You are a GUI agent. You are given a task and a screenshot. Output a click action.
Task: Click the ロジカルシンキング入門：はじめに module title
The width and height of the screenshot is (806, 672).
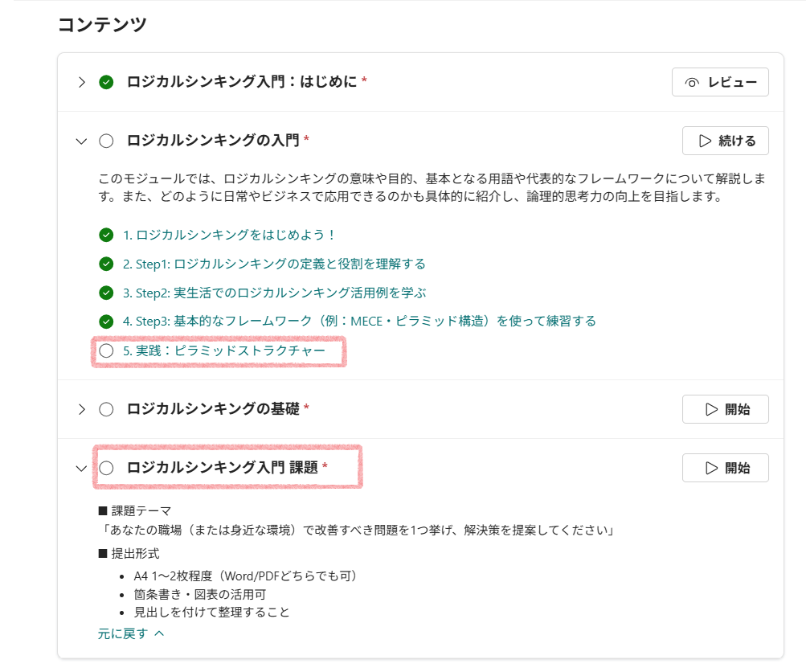click(x=242, y=82)
